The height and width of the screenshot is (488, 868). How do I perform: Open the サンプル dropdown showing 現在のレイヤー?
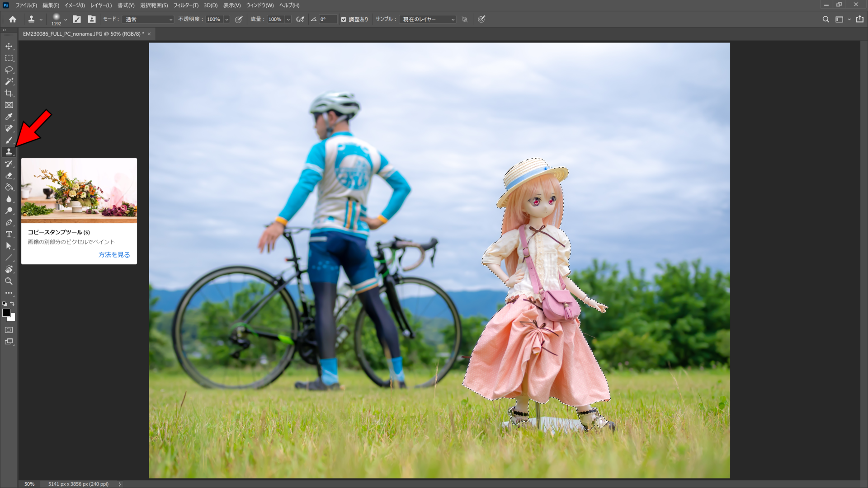pos(427,19)
